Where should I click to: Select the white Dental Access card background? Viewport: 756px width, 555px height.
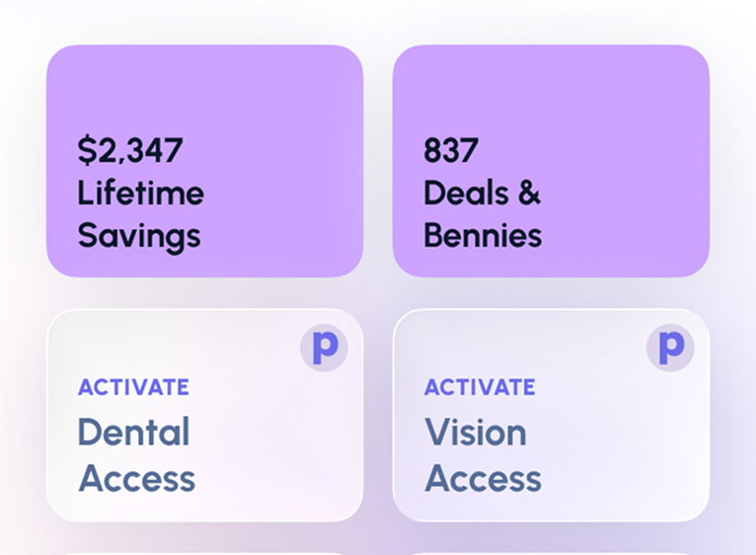[x=205, y=415]
